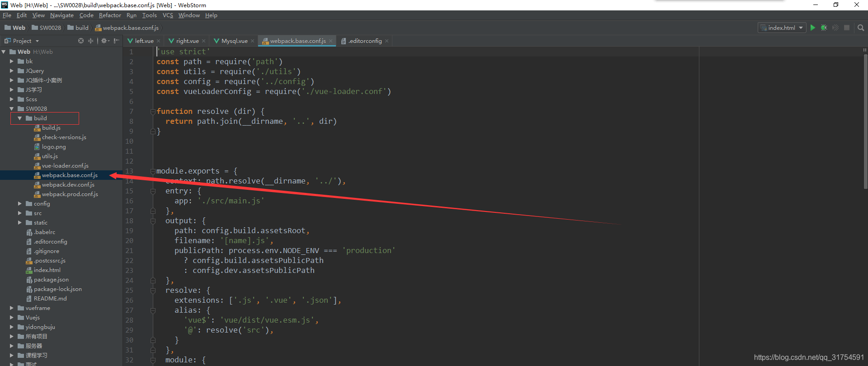Collapse the SW0028 folder

point(11,108)
